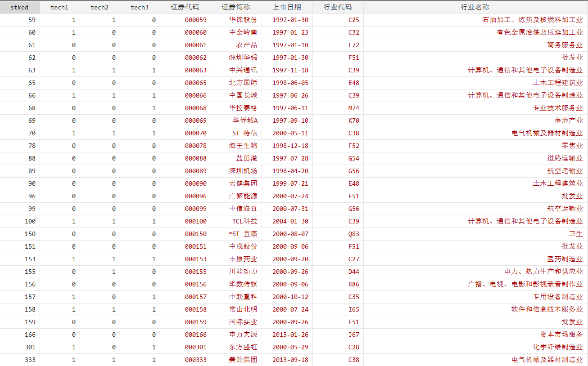Select company name 丰原药业
The image size is (588, 366).
[x=243, y=259]
